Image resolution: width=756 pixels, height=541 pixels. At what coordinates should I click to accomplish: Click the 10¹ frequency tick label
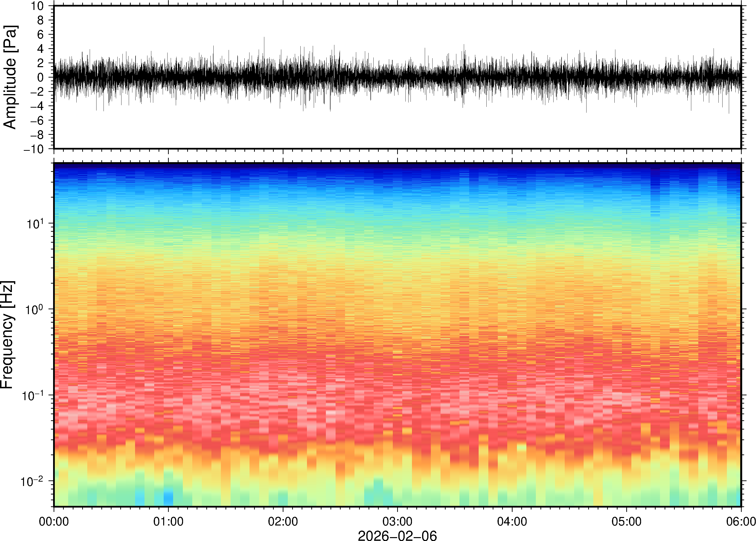[35, 224]
